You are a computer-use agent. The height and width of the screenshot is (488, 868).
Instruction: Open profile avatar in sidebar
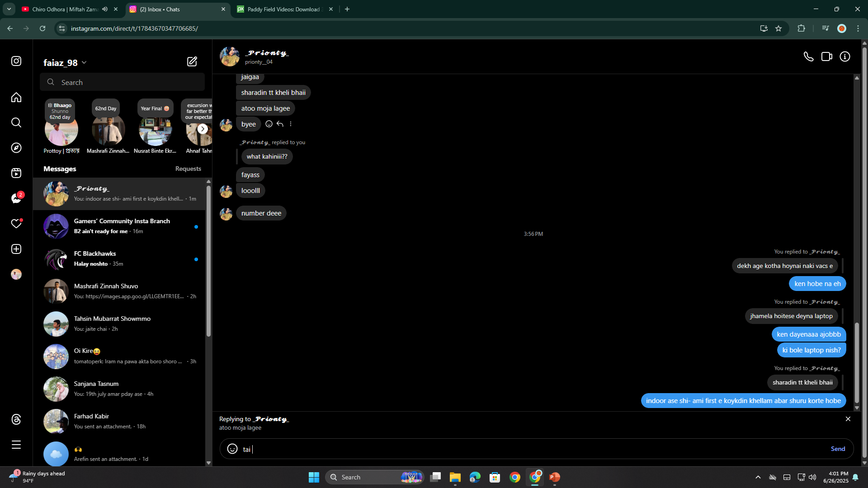coord(16,274)
